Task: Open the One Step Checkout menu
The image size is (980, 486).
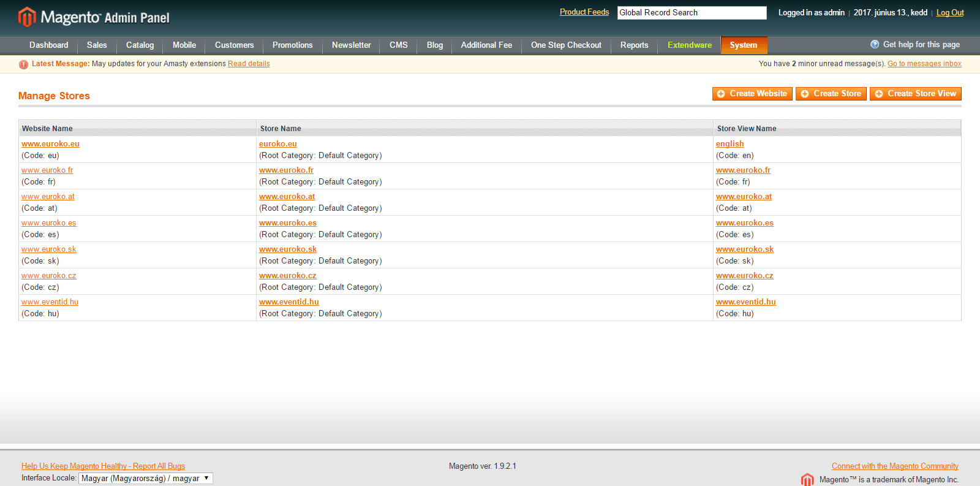Action: pyautogui.click(x=566, y=45)
